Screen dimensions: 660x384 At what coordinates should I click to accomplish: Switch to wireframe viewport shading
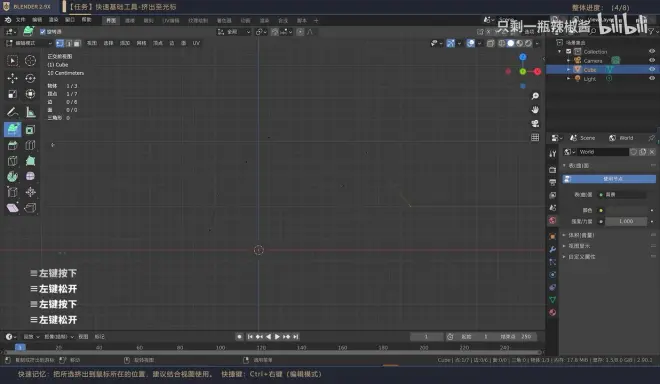point(502,43)
